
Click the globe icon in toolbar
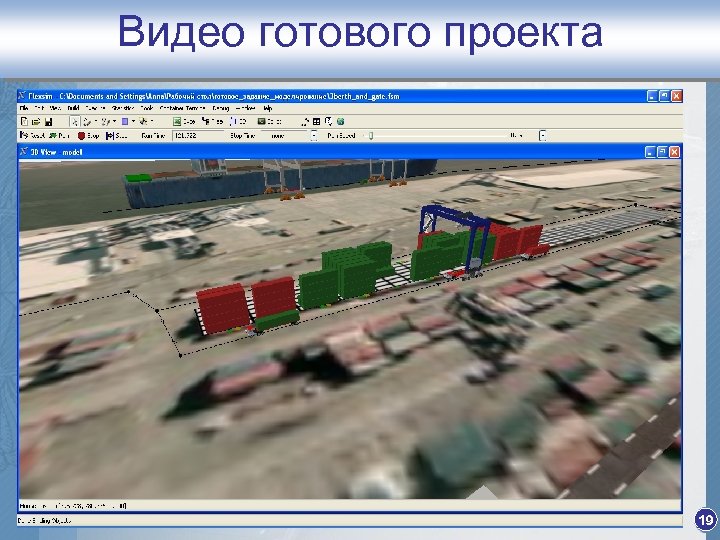[x=340, y=122]
